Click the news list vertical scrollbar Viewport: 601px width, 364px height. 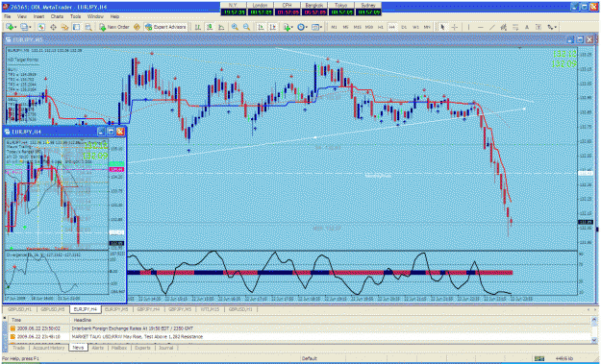594,329
